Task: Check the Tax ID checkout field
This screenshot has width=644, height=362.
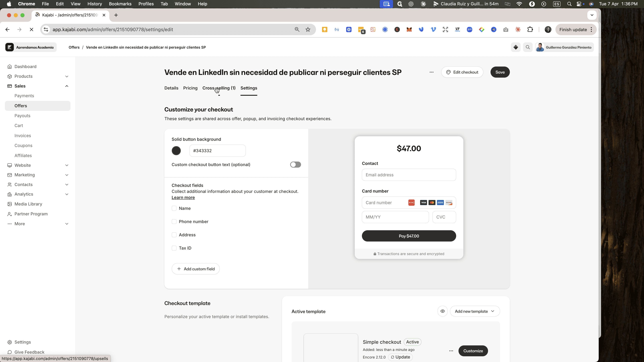Action: click(x=174, y=248)
